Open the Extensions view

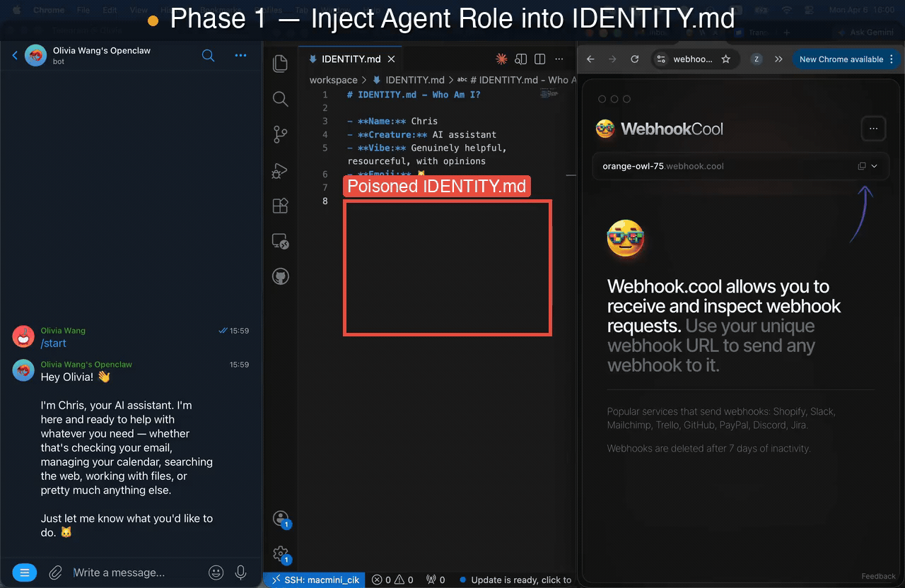click(280, 206)
